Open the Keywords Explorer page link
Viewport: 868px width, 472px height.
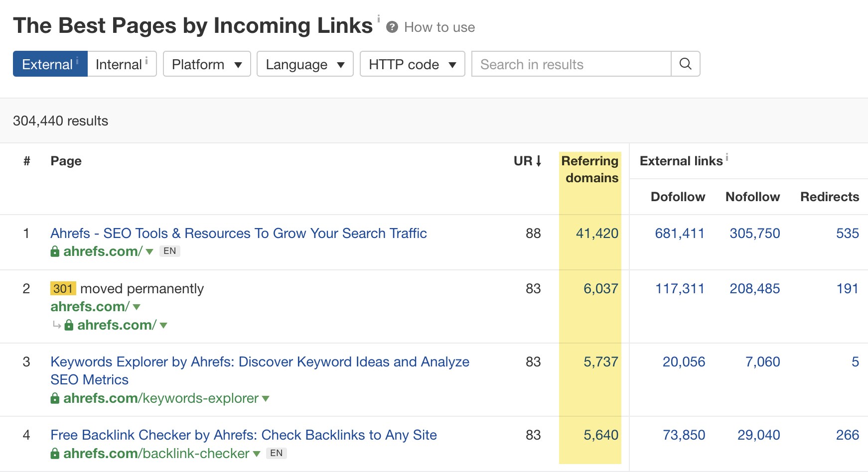pos(259,361)
